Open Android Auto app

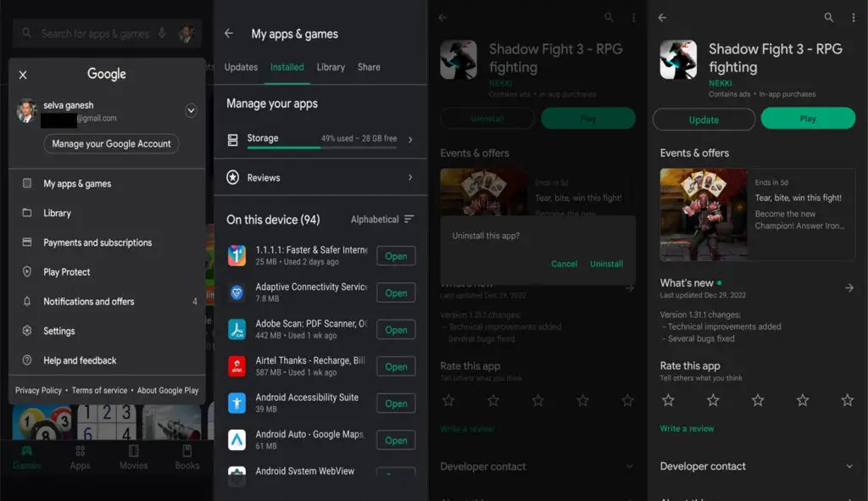[396, 441]
